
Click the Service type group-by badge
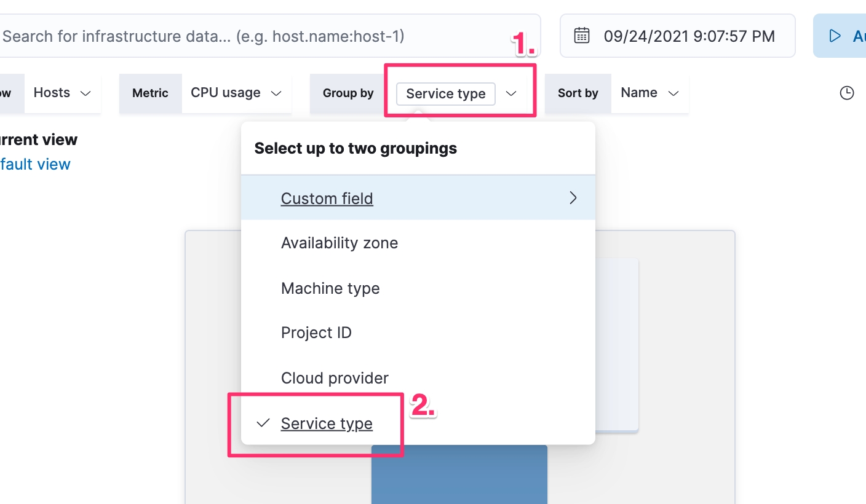pos(446,93)
